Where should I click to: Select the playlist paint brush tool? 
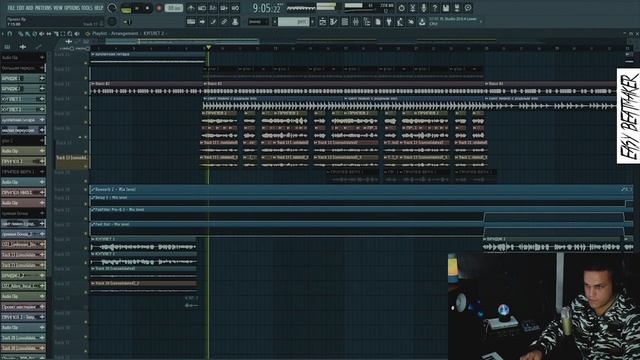click(28, 34)
